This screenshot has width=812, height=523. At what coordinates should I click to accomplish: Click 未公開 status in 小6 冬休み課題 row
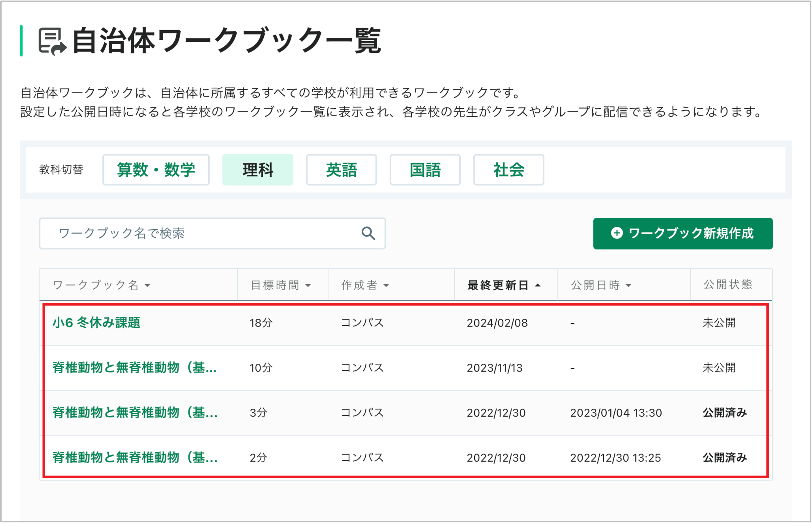[719, 323]
